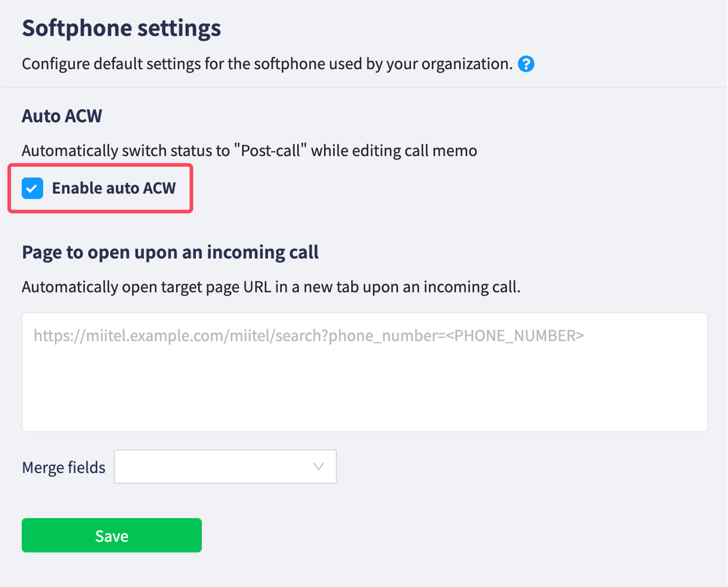728x587 pixels.
Task: Click the "Automatically open target page URL" sentence
Action: pos(271,287)
